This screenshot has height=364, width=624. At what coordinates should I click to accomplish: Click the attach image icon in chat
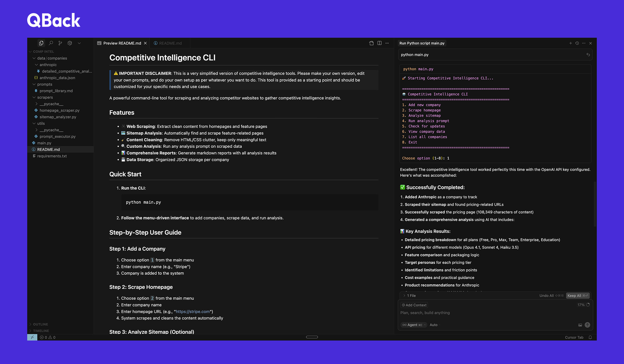(580, 325)
